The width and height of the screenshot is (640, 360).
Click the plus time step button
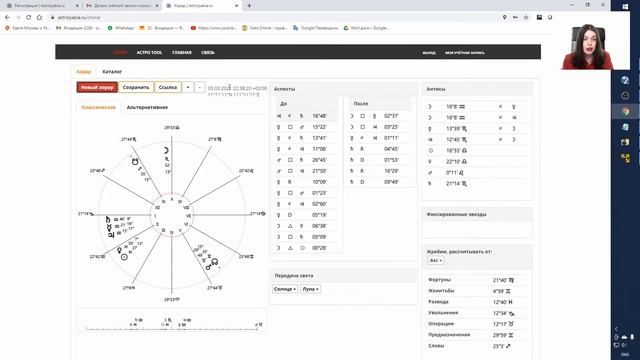click(x=188, y=87)
